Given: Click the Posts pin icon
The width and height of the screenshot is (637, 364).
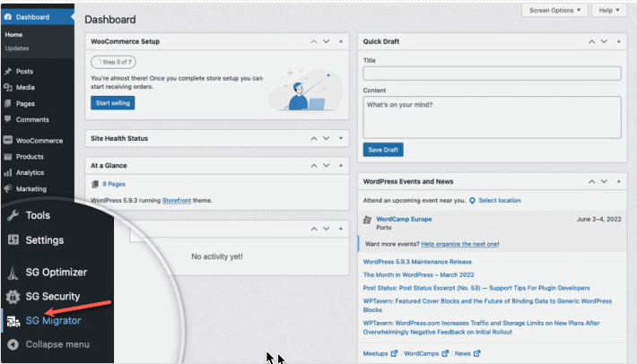Looking at the screenshot, I should [x=8, y=72].
